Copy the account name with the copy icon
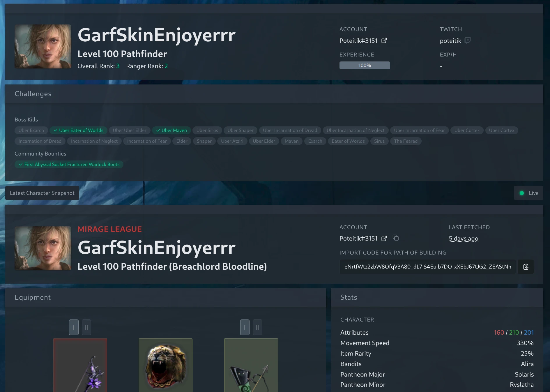The height and width of the screenshot is (392, 550). (396, 238)
